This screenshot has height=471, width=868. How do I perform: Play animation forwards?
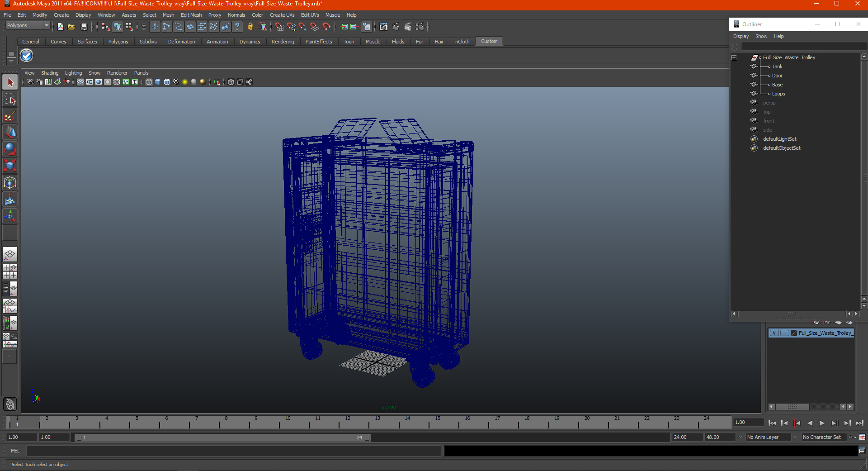coord(822,423)
